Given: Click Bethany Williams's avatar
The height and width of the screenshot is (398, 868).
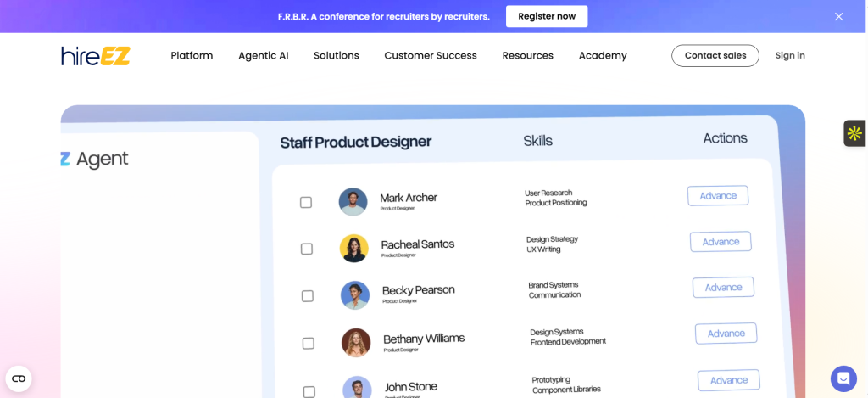Looking at the screenshot, I should pos(356,343).
